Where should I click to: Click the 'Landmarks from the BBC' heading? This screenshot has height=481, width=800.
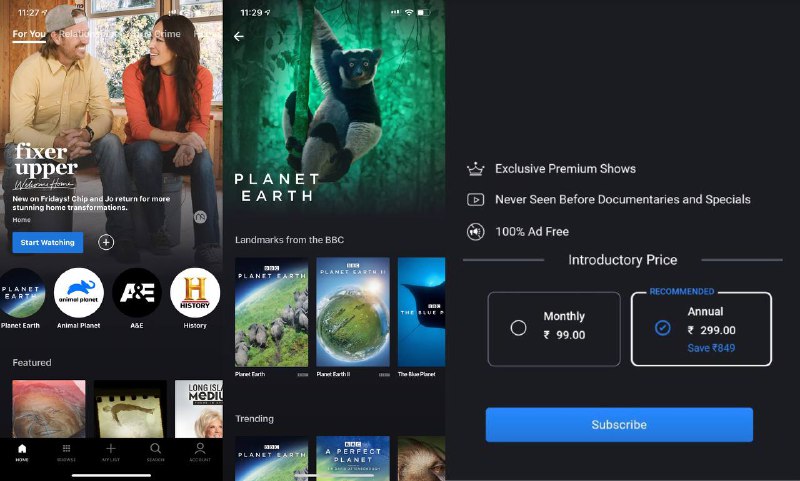click(x=289, y=239)
